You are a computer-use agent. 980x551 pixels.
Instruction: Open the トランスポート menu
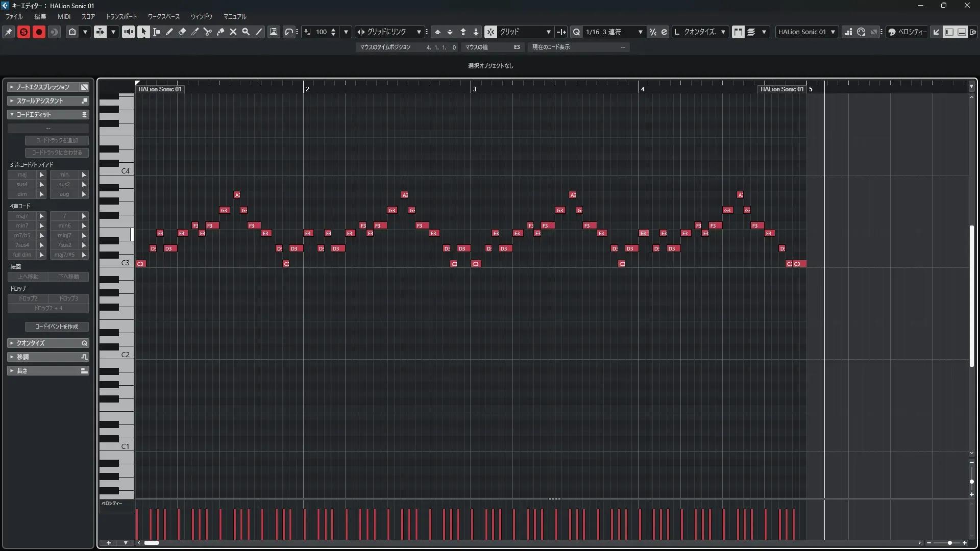pos(121,17)
